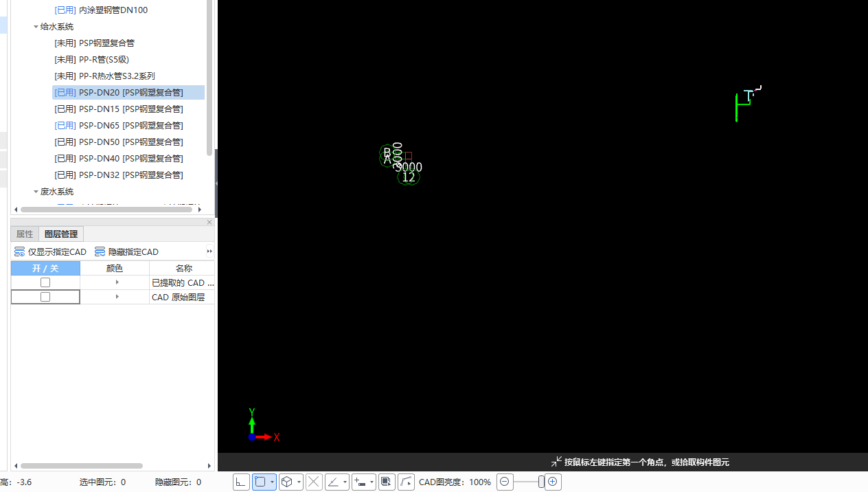
Task: Select [未用] PP-R热水管S3.2系列 tree item
Action: point(104,76)
